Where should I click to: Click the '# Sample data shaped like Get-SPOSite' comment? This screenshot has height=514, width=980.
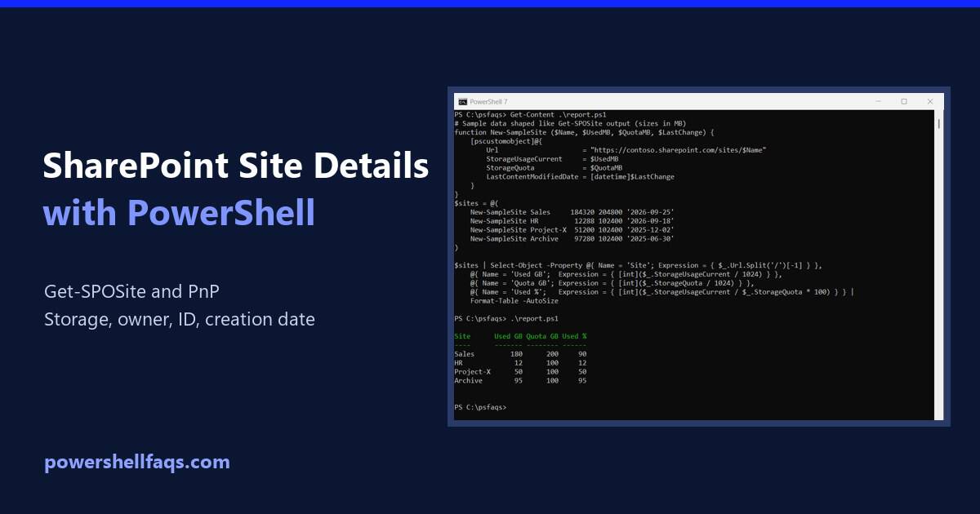coord(570,123)
